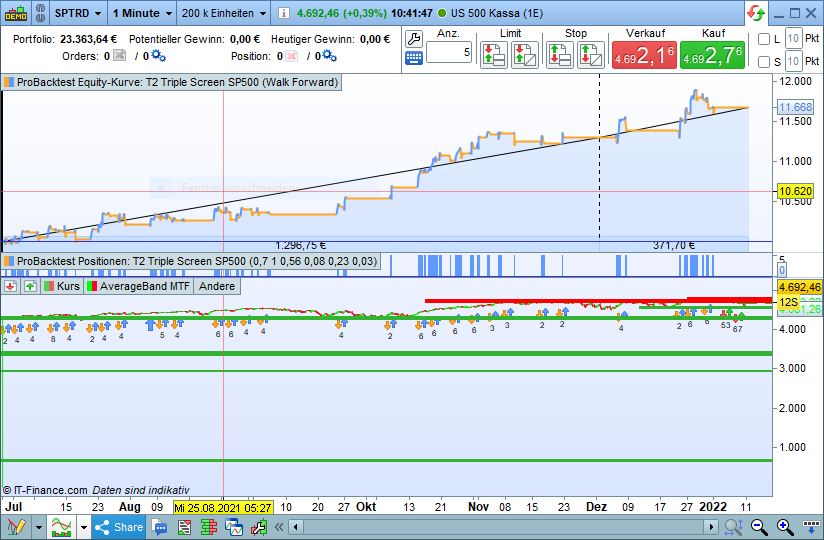
Task: Click the 0 value box on the positions panel scale
Action: (781, 270)
